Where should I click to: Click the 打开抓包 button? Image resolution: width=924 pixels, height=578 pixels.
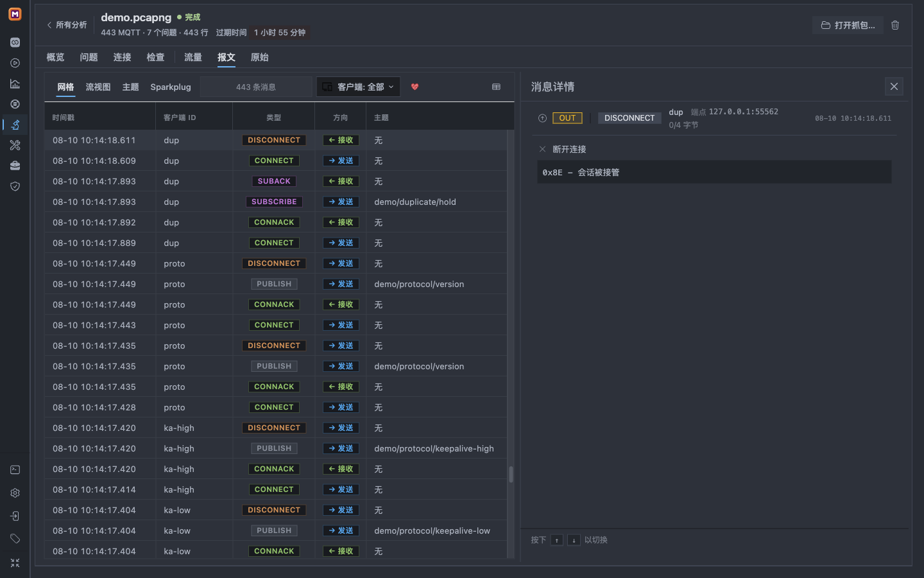(x=848, y=25)
